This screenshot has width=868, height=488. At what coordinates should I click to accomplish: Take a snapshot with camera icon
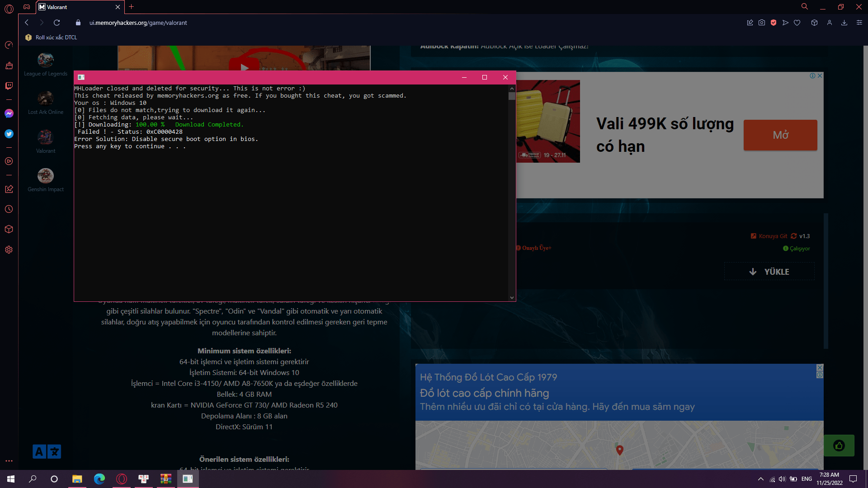(762, 23)
